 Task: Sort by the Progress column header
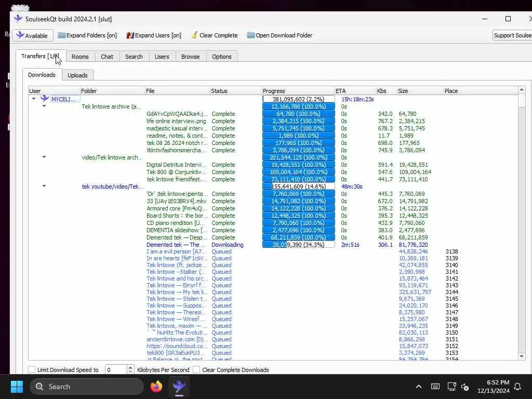point(298,91)
